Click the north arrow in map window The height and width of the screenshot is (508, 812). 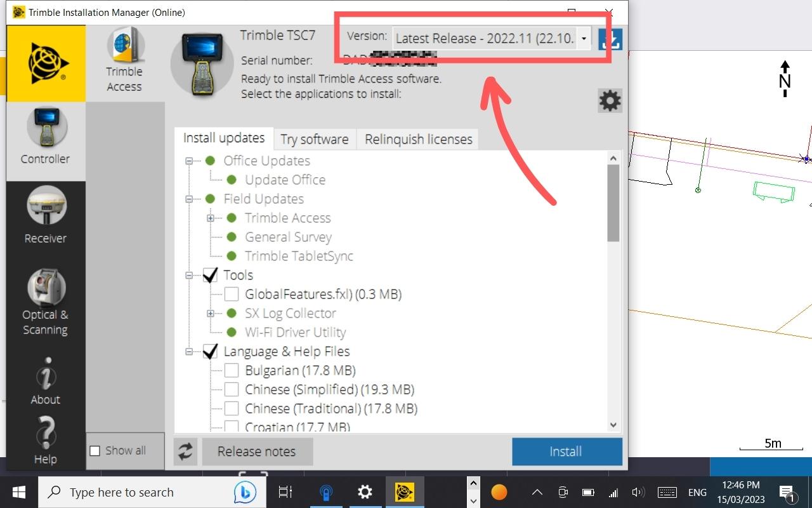pyautogui.click(x=785, y=79)
